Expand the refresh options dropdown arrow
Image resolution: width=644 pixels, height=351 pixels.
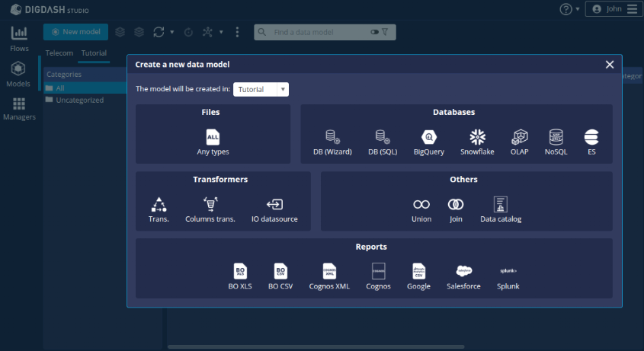click(x=171, y=32)
